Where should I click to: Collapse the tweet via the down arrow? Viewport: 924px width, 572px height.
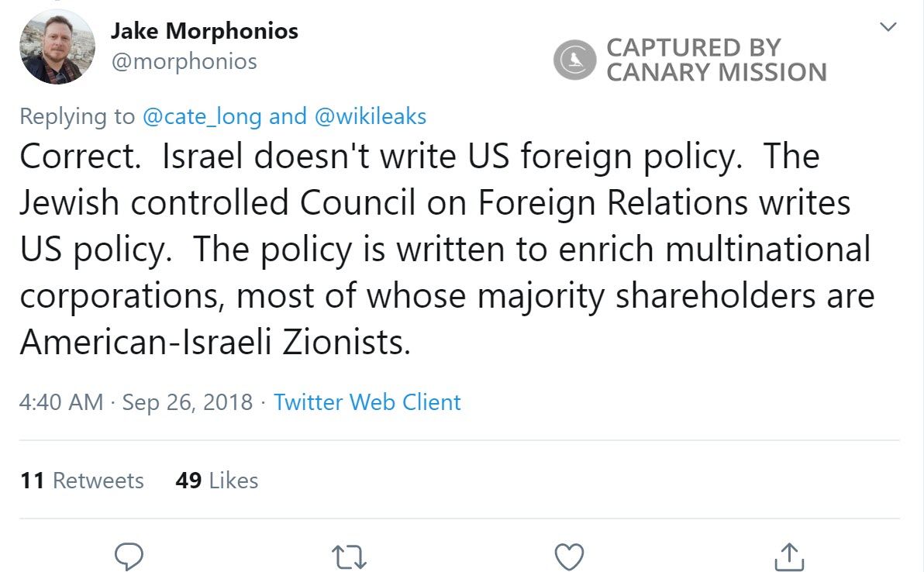pos(888,26)
